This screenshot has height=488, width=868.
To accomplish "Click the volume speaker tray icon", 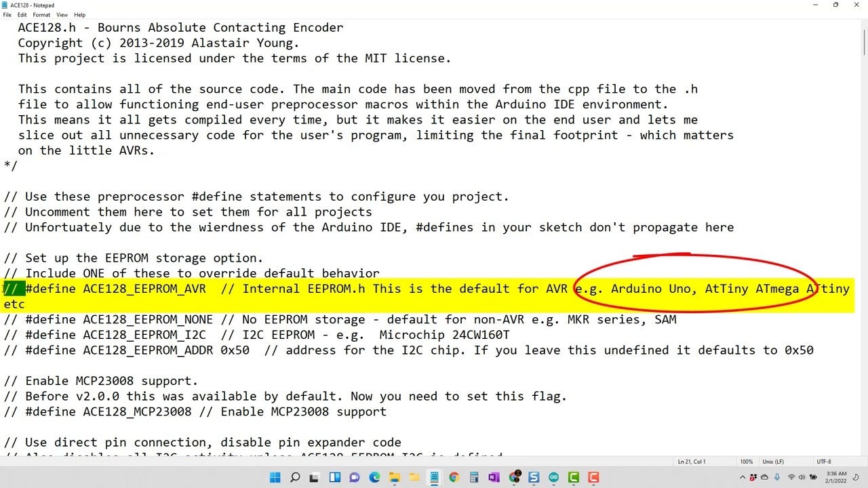I will pyautogui.click(x=802, y=477).
